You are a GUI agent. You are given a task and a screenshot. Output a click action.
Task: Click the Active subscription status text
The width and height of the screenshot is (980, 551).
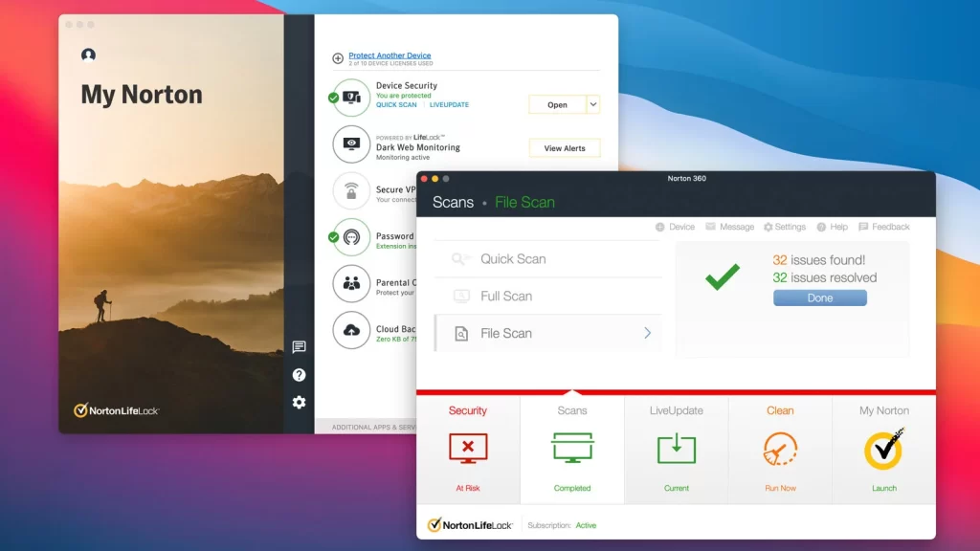[x=586, y=525]
